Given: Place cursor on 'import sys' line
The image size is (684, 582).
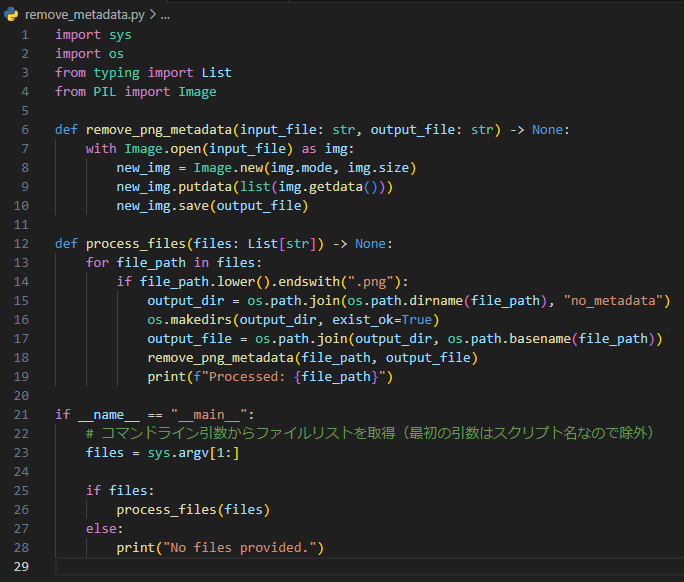Looking at the screenshot, I should point(93,34).
